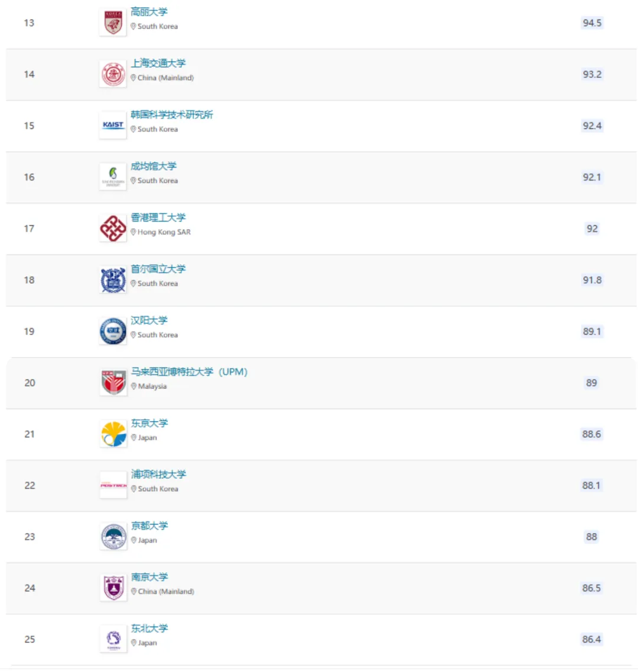638x672 pixels.
Task: Open the 高丽大学 university link
Action: (x=149, y=12)
